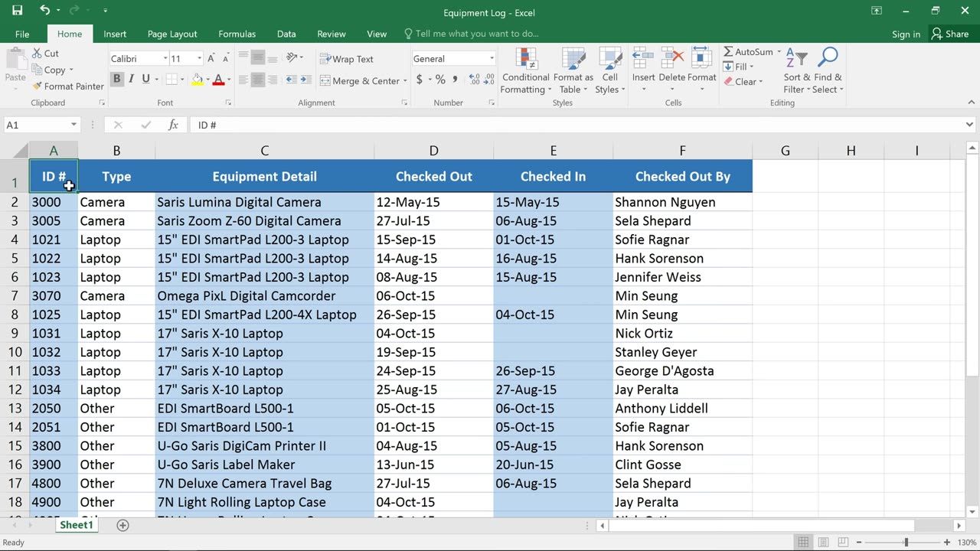
Task: Increase font size with the large A
Action: click(213, 59)
